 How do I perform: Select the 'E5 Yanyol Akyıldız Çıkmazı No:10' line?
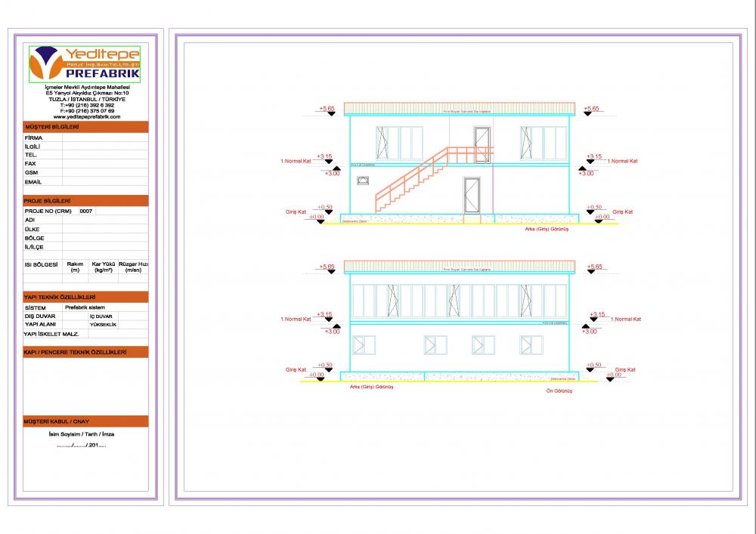pos(87,93)
